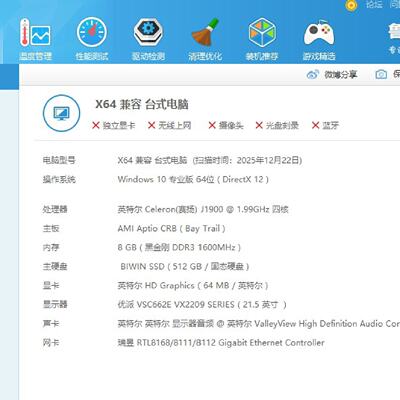Click the 主硬盘 label

point(55,266)
